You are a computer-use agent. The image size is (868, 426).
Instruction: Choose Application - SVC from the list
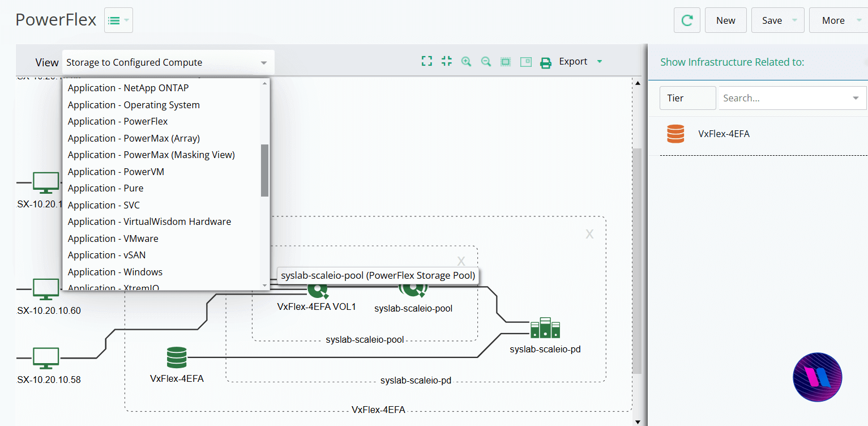click(104, 205)
